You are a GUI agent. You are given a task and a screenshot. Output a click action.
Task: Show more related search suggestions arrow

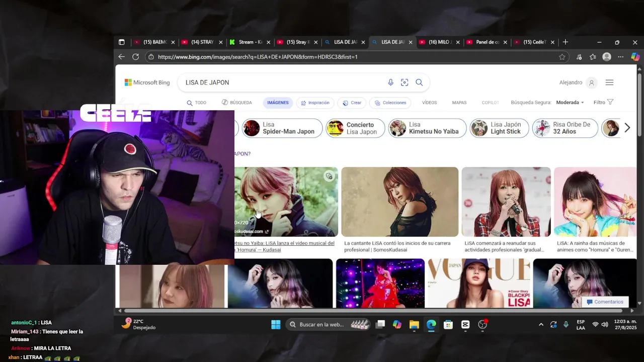point(627,128)
